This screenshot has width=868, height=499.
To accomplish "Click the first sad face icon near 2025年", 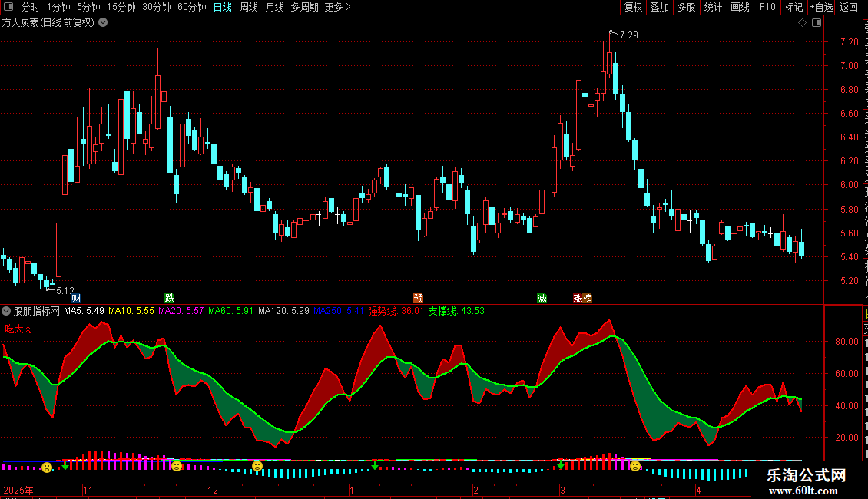I will click(47, 468).
